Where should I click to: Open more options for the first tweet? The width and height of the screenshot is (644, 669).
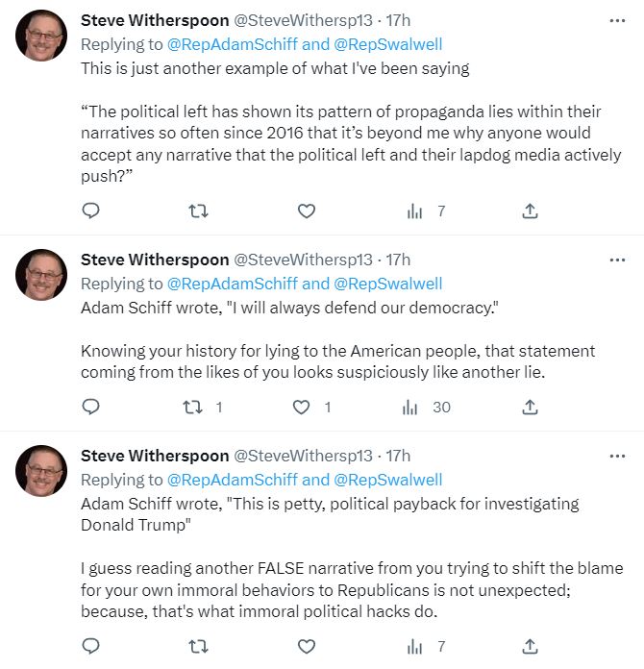coord(618,20)
